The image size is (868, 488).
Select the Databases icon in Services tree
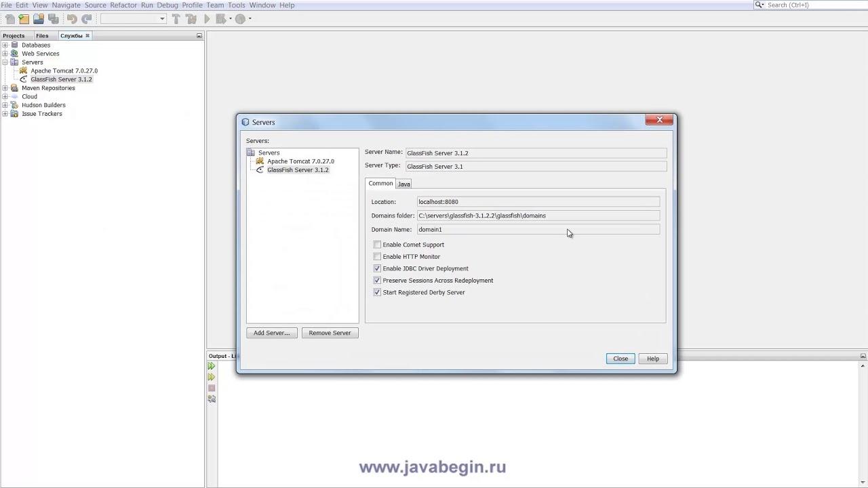pyautogui.click(x=15, y=45)
